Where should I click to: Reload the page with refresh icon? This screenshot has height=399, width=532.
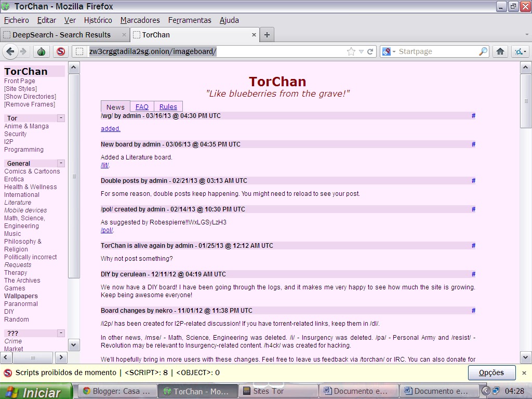[370, 51]
